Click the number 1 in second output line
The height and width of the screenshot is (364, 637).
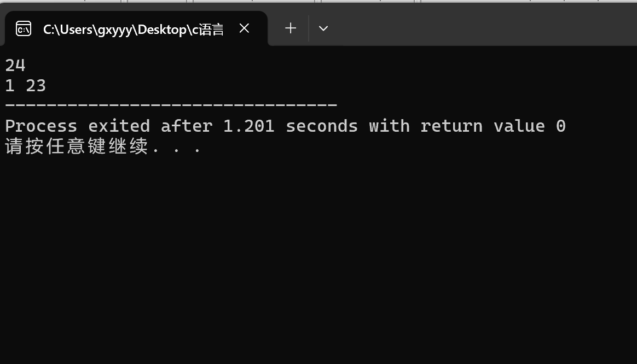point(9,86)
